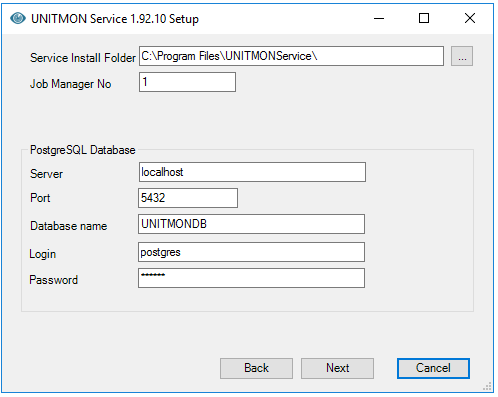Click the window title UNITMON Service 1.92.10 Setup
498x397 pixels.
(x=115, y=19)
